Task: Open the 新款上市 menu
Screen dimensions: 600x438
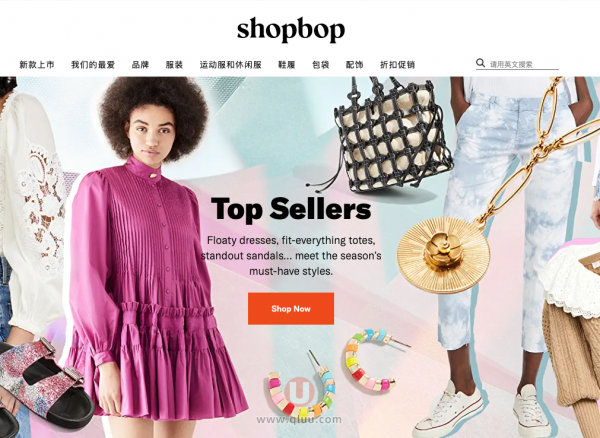Action: 37,65
